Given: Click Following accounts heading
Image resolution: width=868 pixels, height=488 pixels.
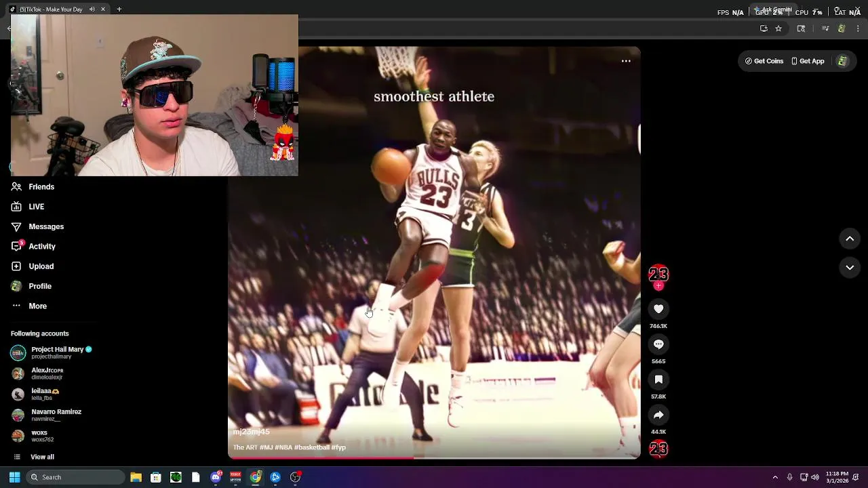Looking at the screenshot, I should point(40,333).
